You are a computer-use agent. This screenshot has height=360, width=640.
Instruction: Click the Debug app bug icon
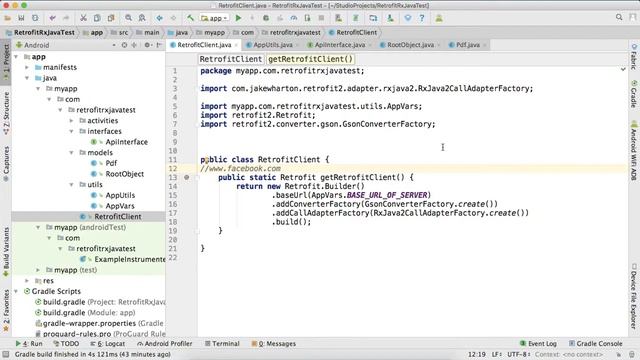266,18
